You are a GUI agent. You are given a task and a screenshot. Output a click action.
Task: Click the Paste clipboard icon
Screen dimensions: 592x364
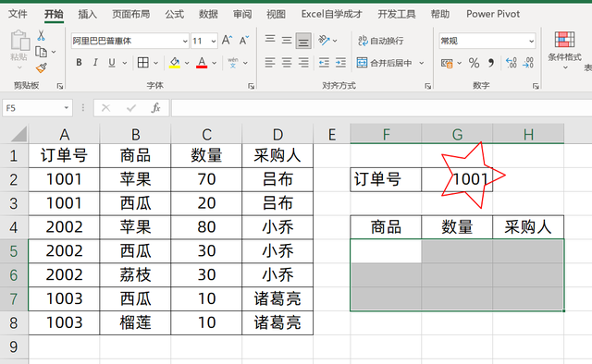pos(19,41)
